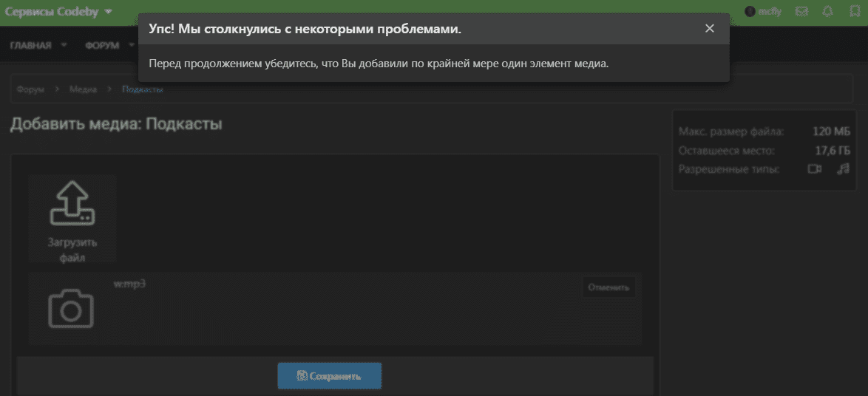Click the music note allowed type icon
The width and height of the screenshot is (868, 396).
click(843, 169)
